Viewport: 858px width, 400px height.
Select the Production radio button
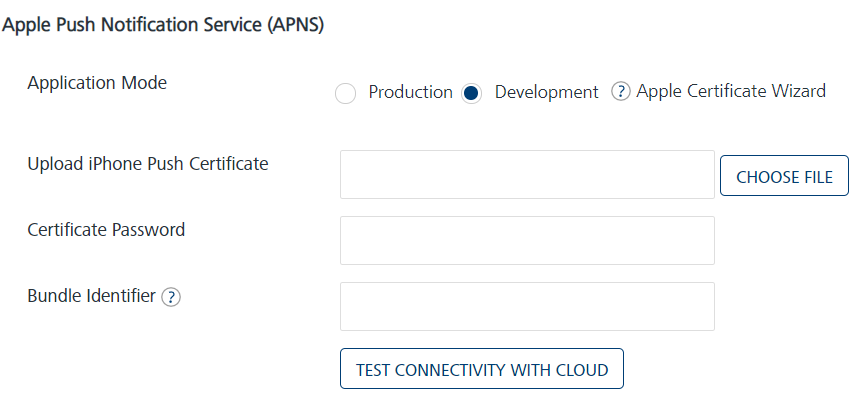point(345,93)
